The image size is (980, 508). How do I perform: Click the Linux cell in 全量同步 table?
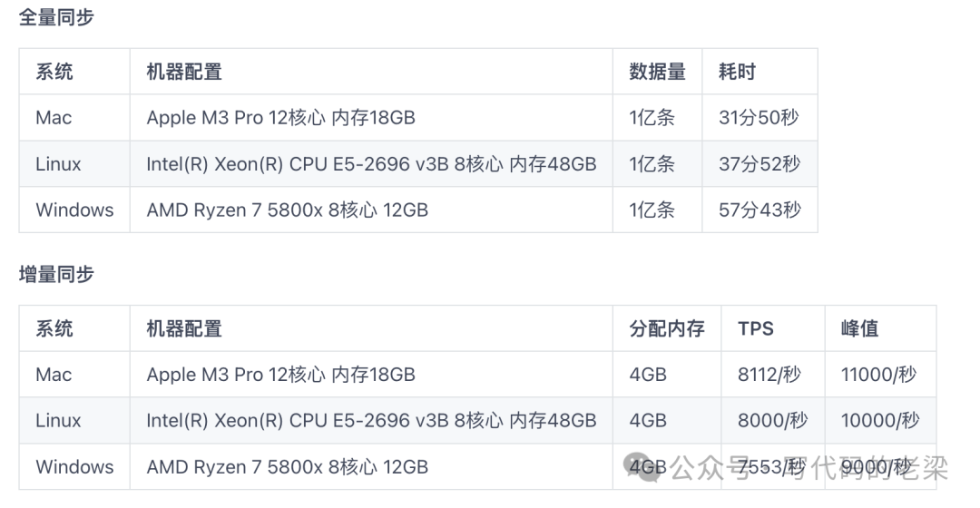(58, 164)
